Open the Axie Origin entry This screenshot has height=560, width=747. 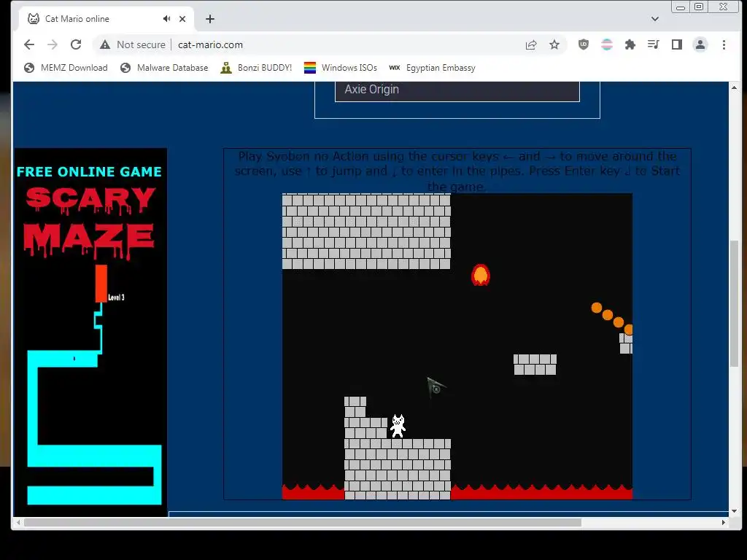click(x=457, y=90)
